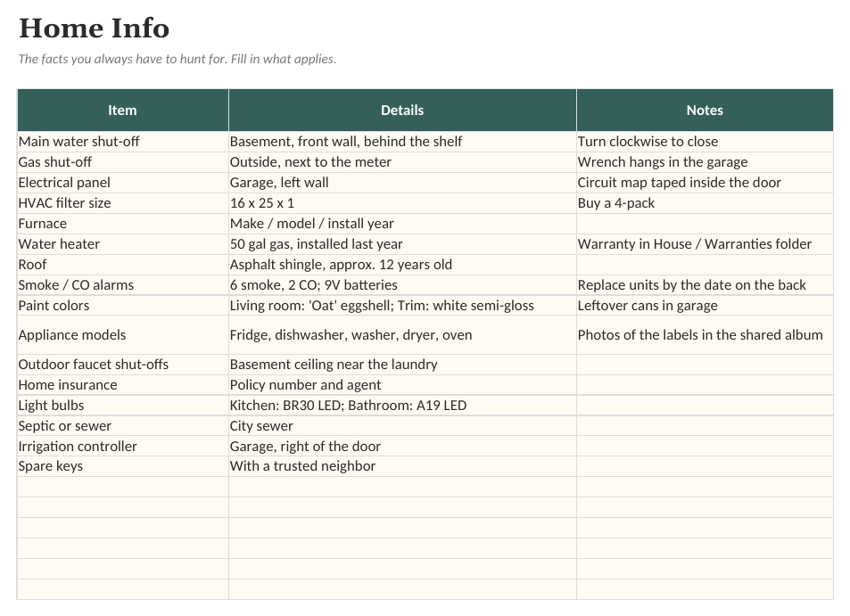The image size is (850, 616).
Task: Select the 'Furnace' item cell
Action: (x=123, y=225)
